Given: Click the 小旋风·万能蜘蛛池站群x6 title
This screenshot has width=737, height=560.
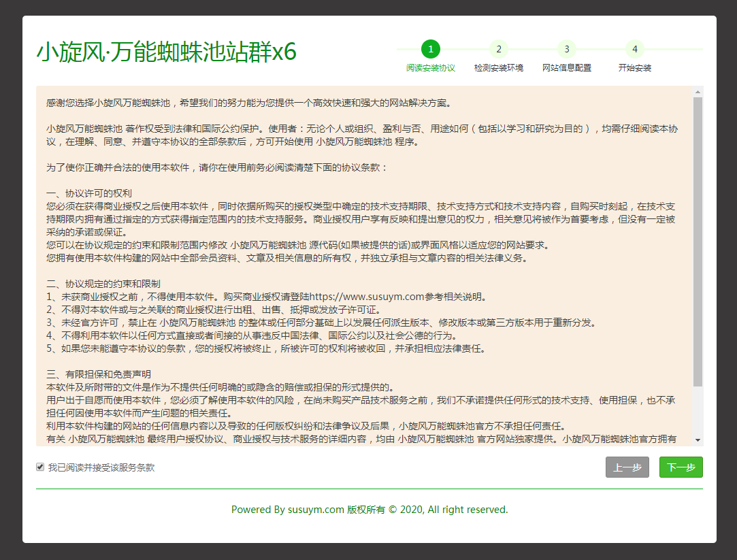Looking at the screenshot, I should click(x=167, y=52).
